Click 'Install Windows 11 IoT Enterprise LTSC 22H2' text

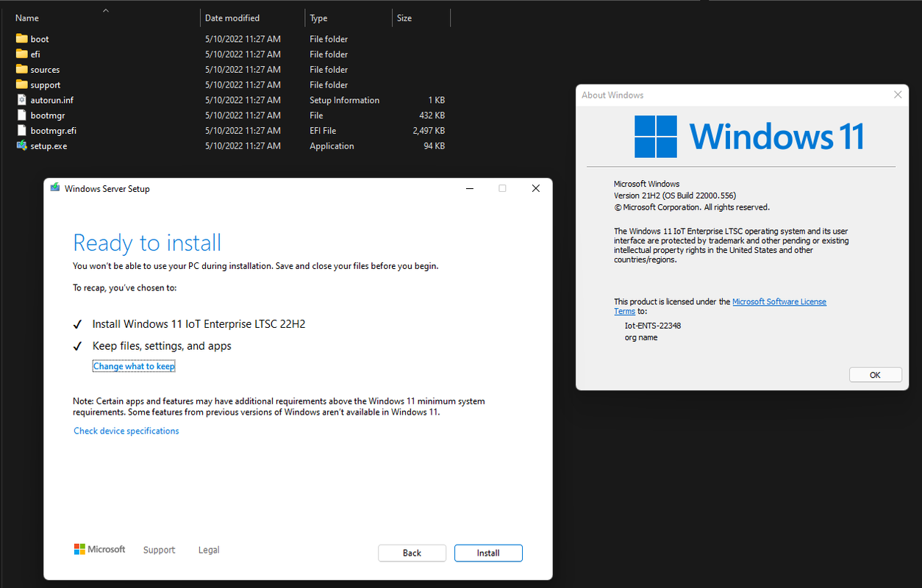point(199,324)
